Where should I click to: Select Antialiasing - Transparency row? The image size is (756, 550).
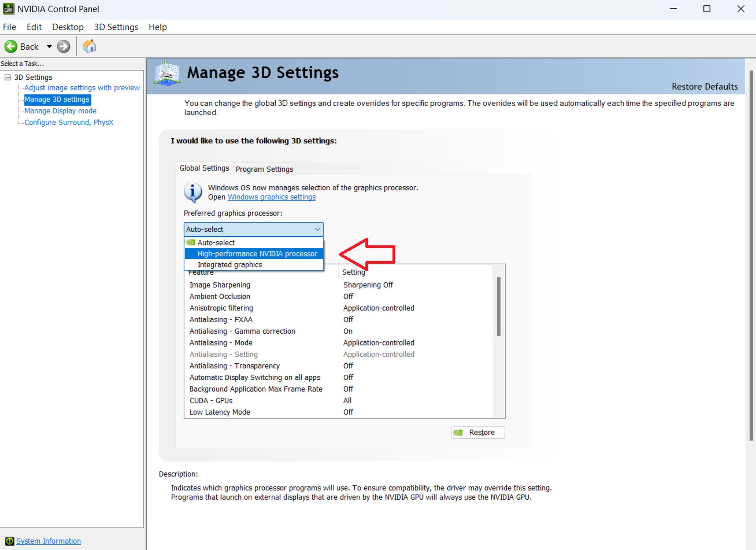pos(339,366)
